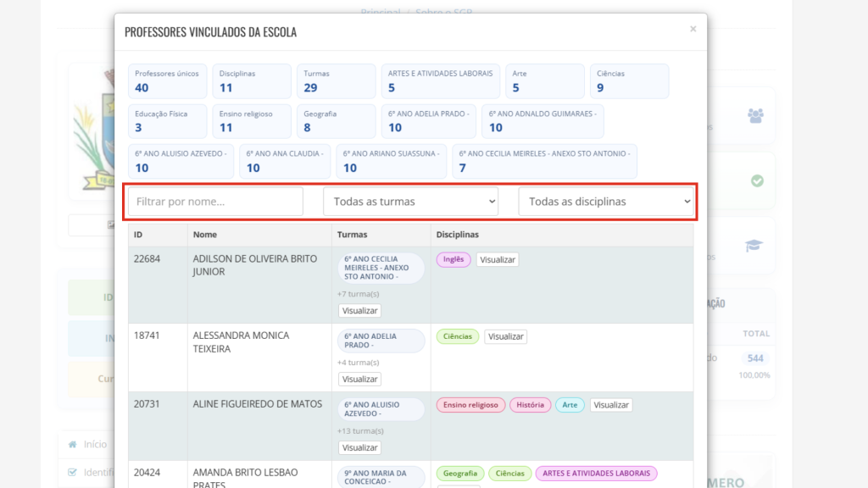This screenshot has height=488, width=868.
Task: Expand the Todas as disciplinas dropdown
Action: click(605, 202)
